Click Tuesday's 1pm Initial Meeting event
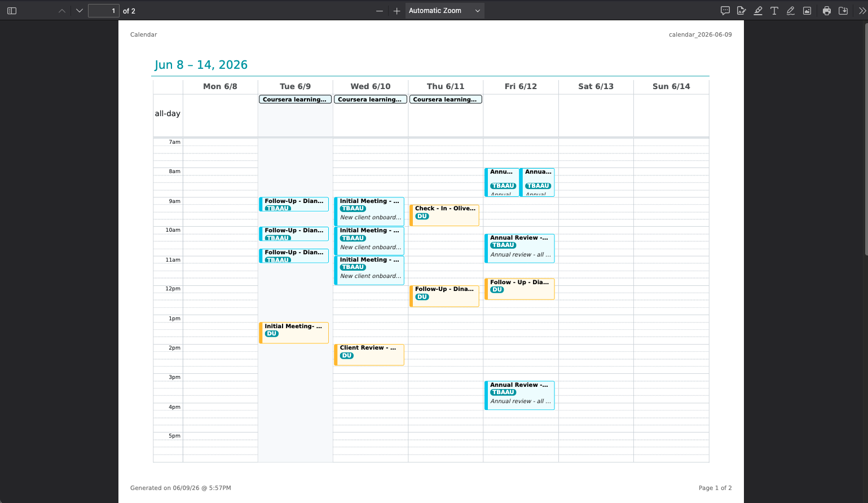 (x=294, y=333)
